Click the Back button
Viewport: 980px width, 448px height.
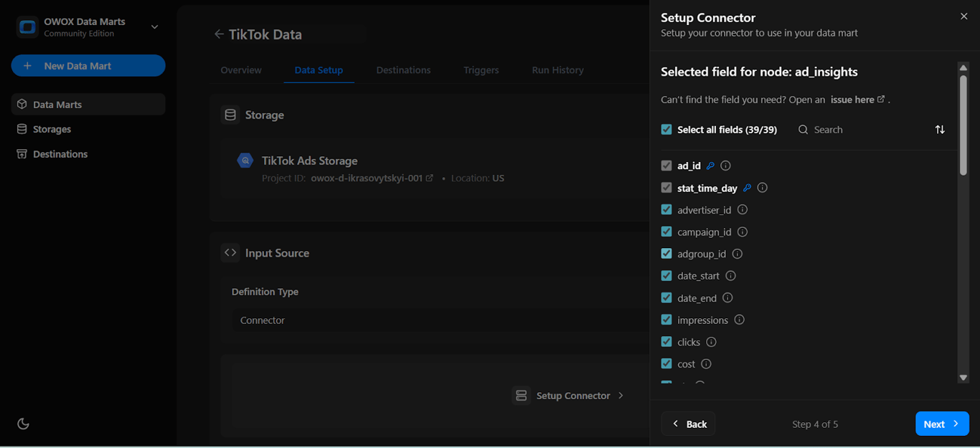(x=689, y=424)
